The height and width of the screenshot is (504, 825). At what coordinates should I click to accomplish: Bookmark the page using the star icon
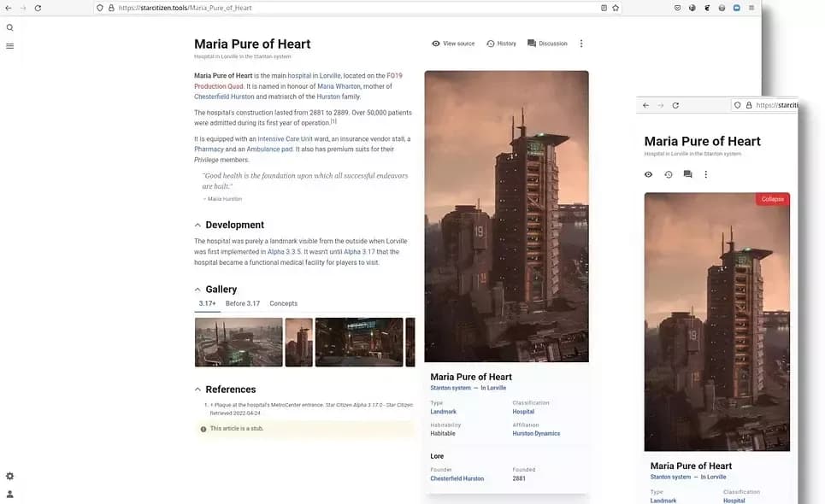click(615, 7)
